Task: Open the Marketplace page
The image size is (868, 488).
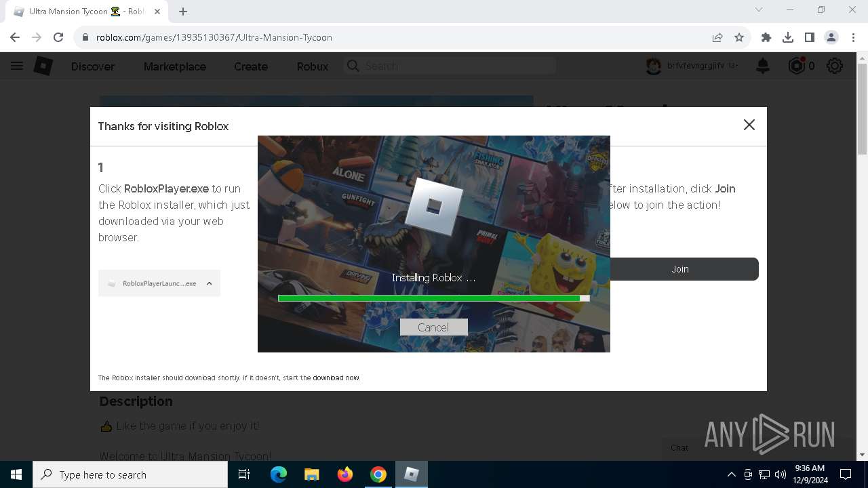Action: click(175, 66)
